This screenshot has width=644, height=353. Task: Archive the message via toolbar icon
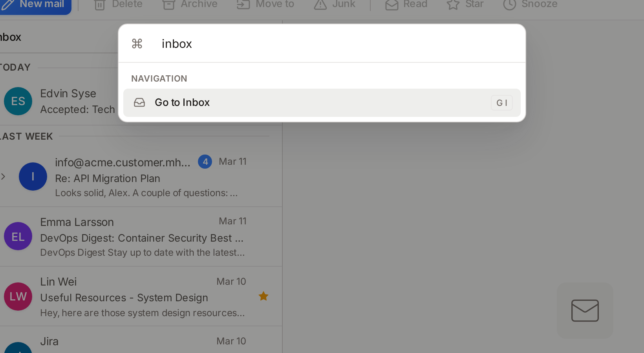tap(169, 5)
